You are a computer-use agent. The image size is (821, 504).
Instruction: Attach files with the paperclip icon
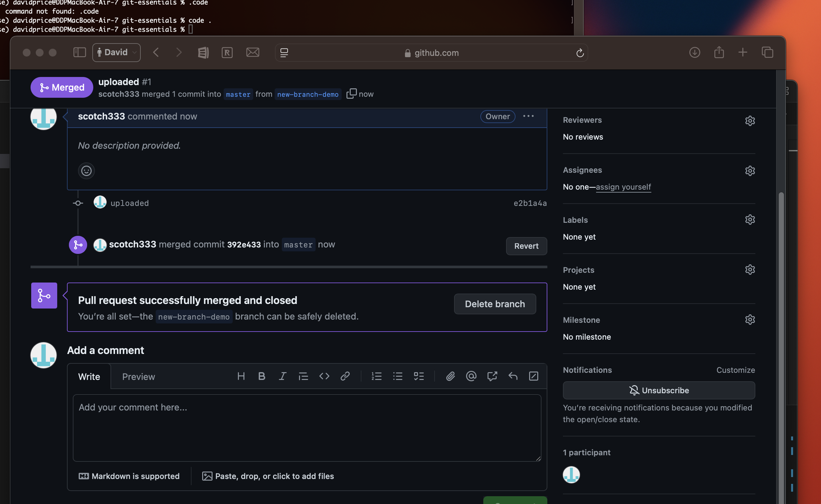click(x=450, y=376)
